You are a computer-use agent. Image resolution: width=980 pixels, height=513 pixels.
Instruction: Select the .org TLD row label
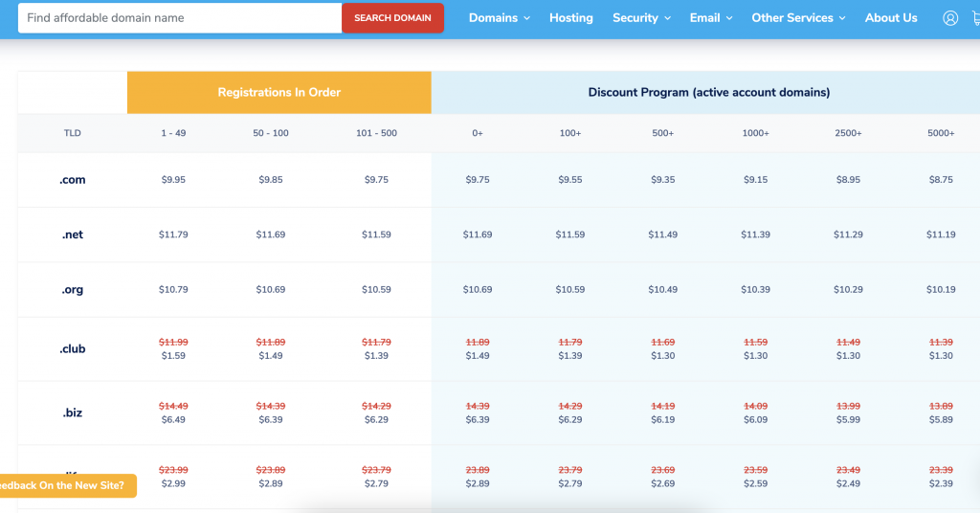(73, 289)
